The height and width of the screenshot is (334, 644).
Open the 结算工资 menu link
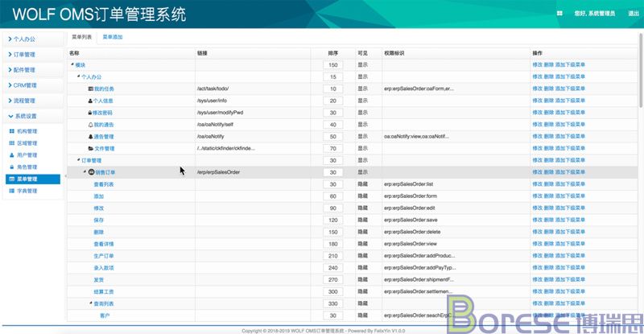[104, 291]
